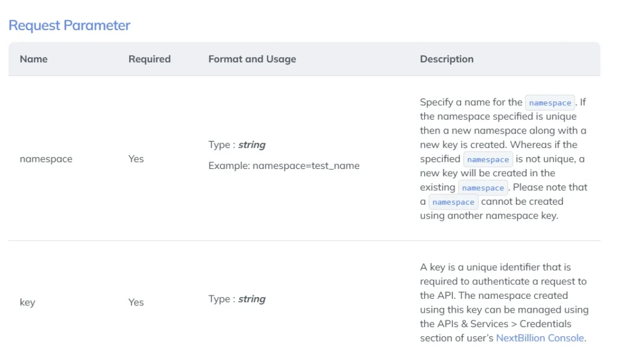618x364 pixels.
Task: Click 'Example: namespace=test_name' text
Action: click(x=284, y=165)
